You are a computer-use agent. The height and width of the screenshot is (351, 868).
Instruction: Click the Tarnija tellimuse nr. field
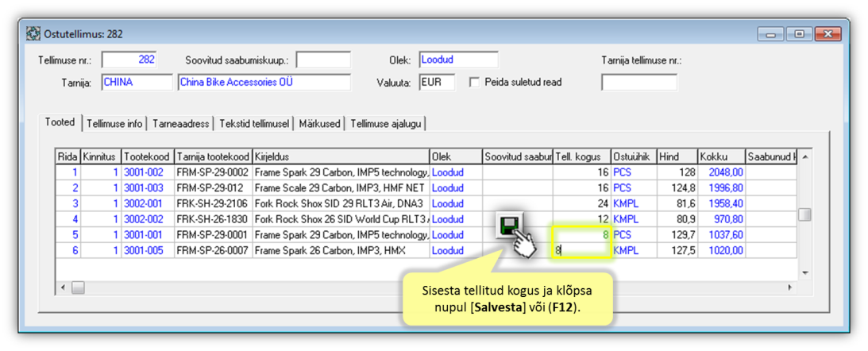tap(638, 82)
